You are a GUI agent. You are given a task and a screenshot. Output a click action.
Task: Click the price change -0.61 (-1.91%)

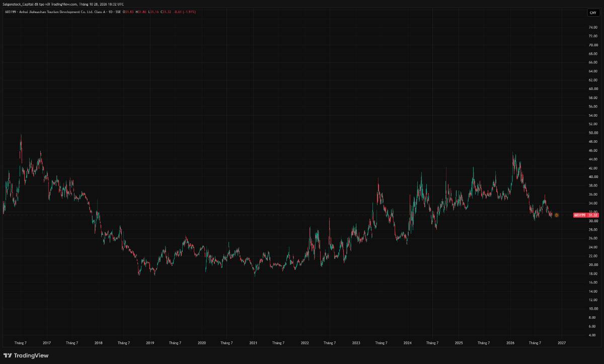point(185,12)
